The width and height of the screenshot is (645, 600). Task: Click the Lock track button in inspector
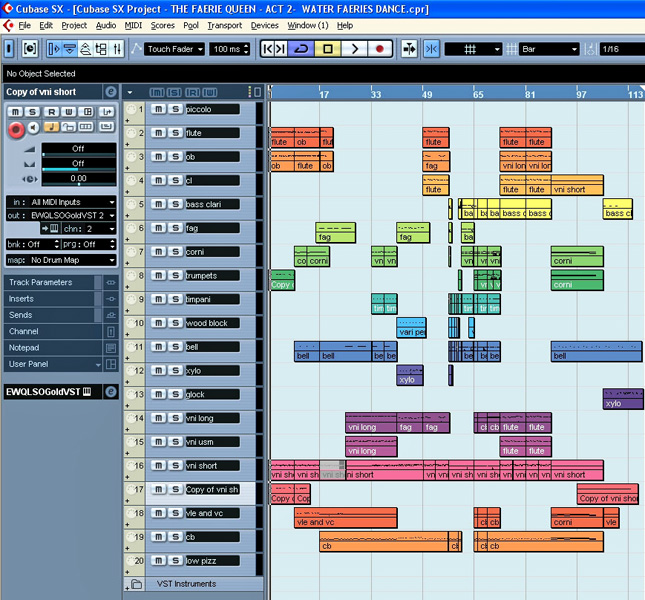pos(68,127)
